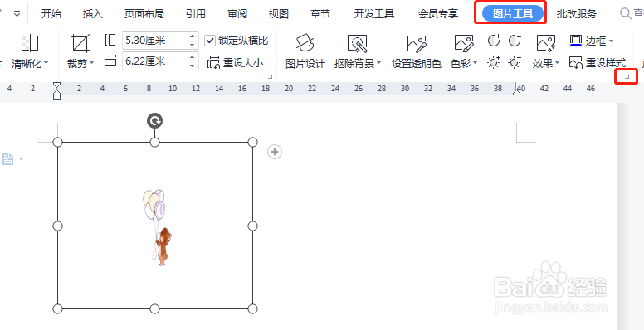Screen dimensions: 644x330
Task: Click the top-left corner resize handle
Action: (58, 142)
